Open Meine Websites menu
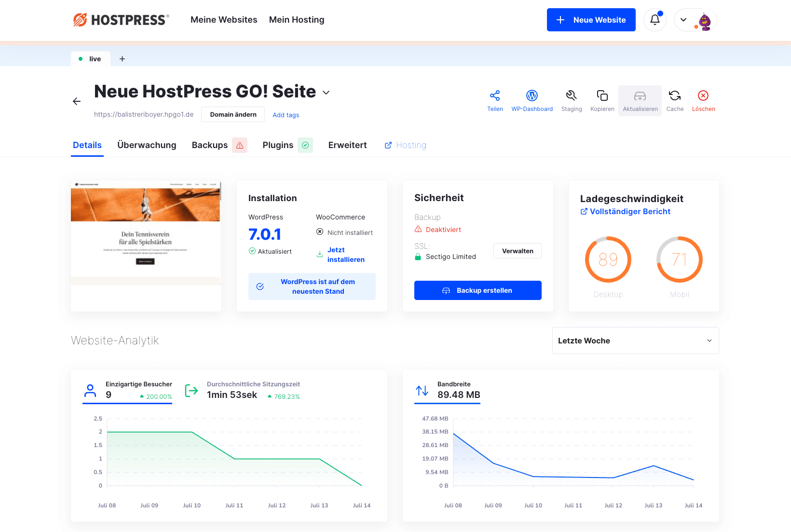791x532 pixels. coord(224,20)
